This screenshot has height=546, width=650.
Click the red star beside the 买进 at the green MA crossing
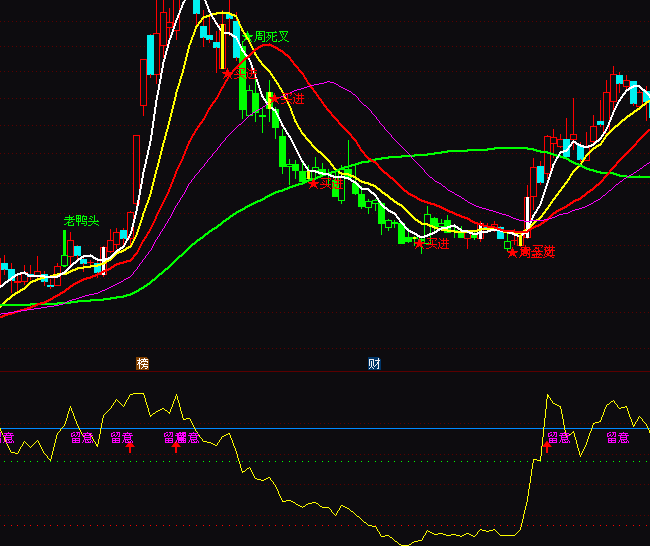313,183
